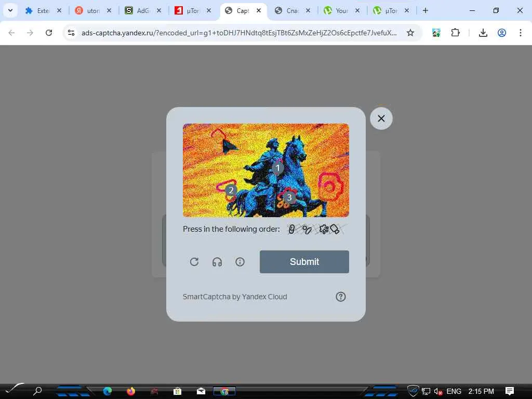Close the AdG tab
The image size is (532, 399).
click(159, 10)
